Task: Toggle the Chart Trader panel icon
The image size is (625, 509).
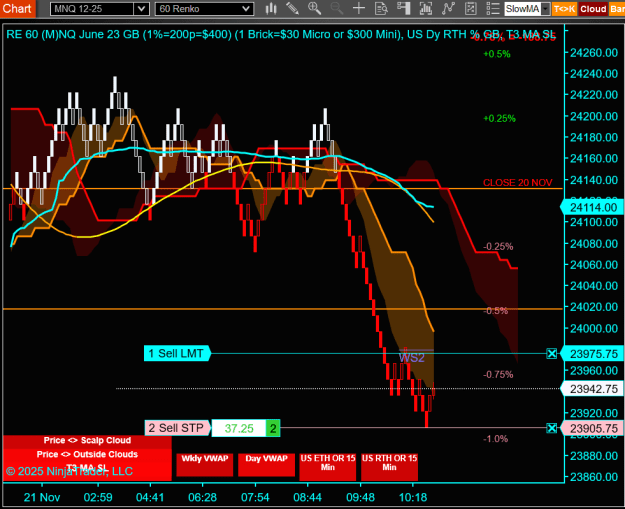Action: 404,8
